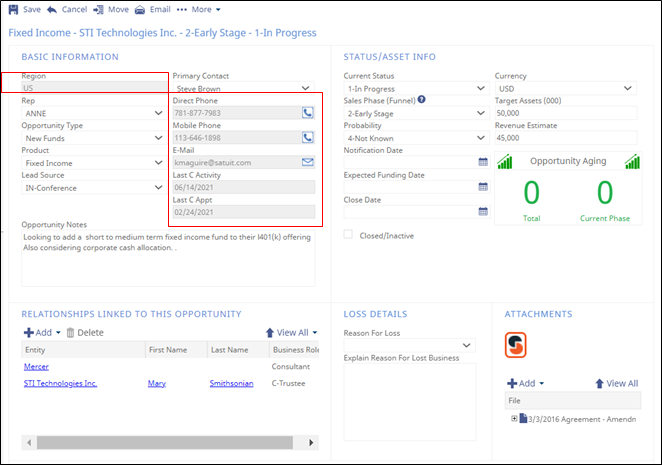662x465 pixels.
Task: Open the Expected Funding Date calendar picker
Action: (483, 187)
